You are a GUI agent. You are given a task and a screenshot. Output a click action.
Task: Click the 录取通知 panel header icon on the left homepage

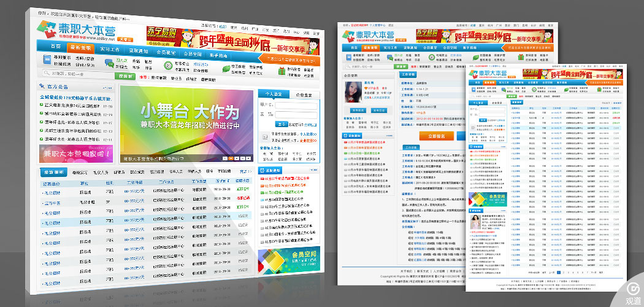click(x=263, y=169)
